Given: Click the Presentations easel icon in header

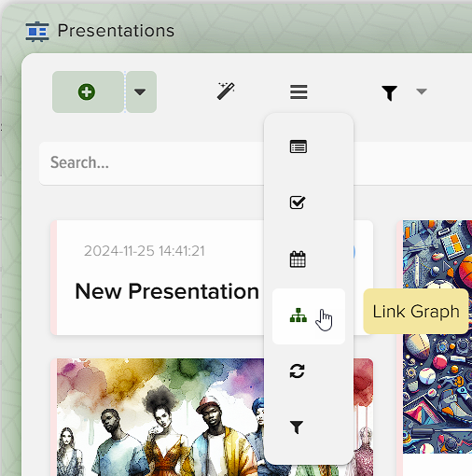Looking at the screenshot, I should (37, 32).
